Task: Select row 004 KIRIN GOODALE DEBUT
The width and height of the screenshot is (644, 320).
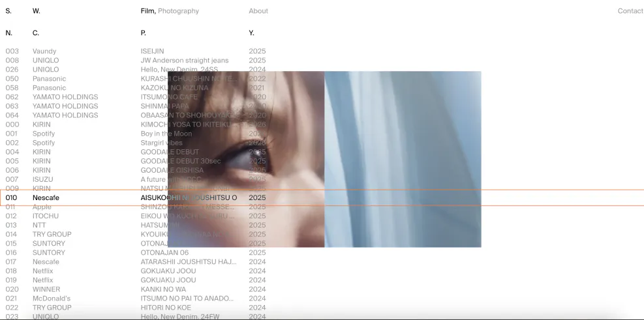Action: pos(136,152)
